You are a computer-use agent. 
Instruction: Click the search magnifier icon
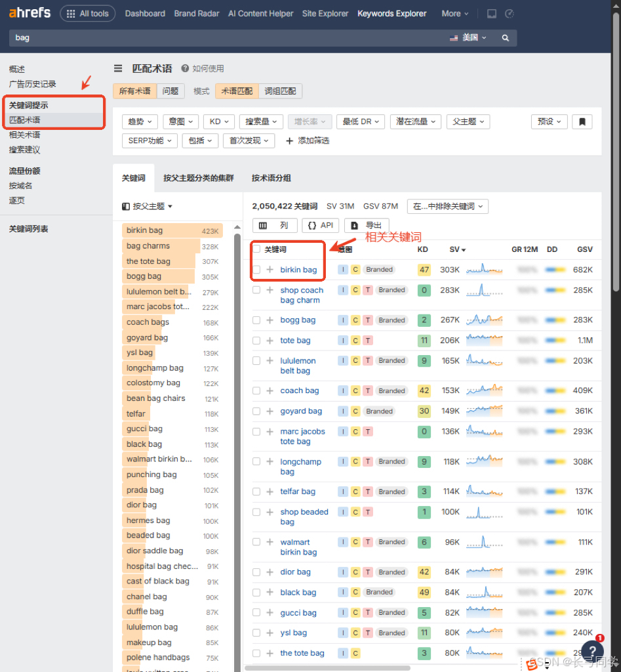(x=506, y=37)
